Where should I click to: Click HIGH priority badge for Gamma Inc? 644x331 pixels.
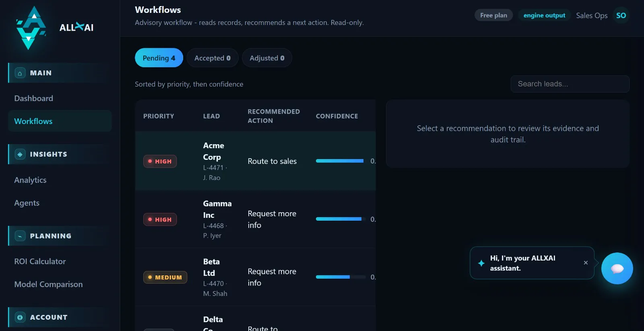[x=160, y=219]
